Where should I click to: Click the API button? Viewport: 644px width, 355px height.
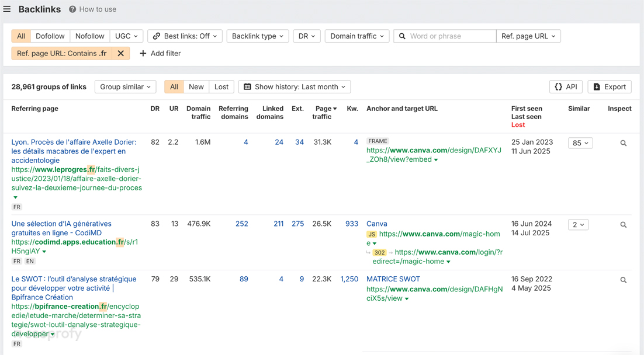[x=566, y=86]
